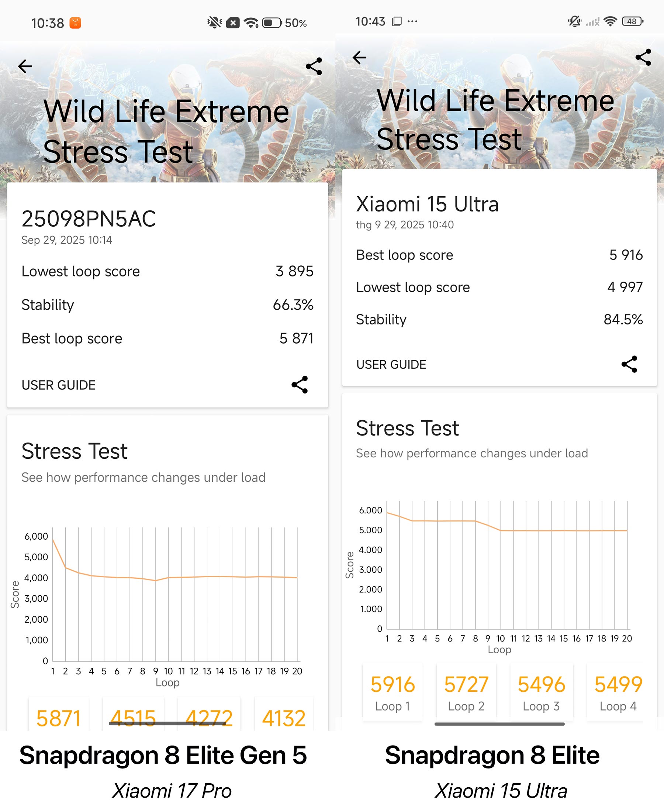
Task: Tap back arrow on left phone screen
Action: click(x=25, y=66)
